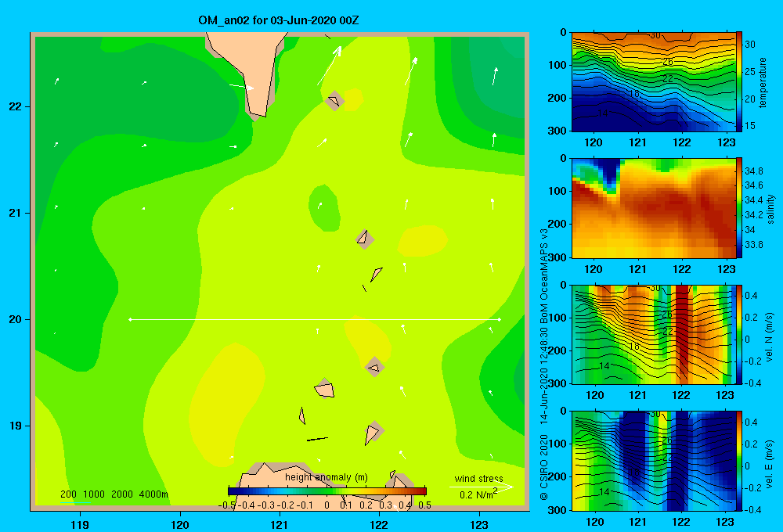Click the 30 contour label in temperature panel

click(655, 35)
